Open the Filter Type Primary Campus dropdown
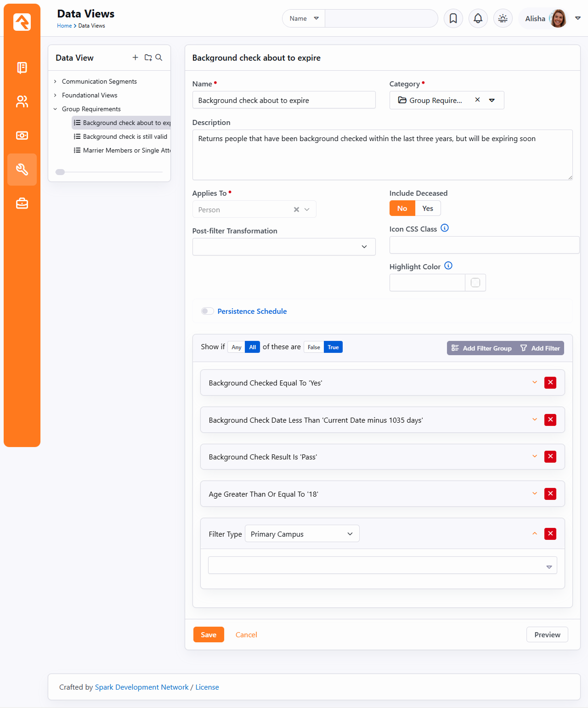 (x=302, y=534)
